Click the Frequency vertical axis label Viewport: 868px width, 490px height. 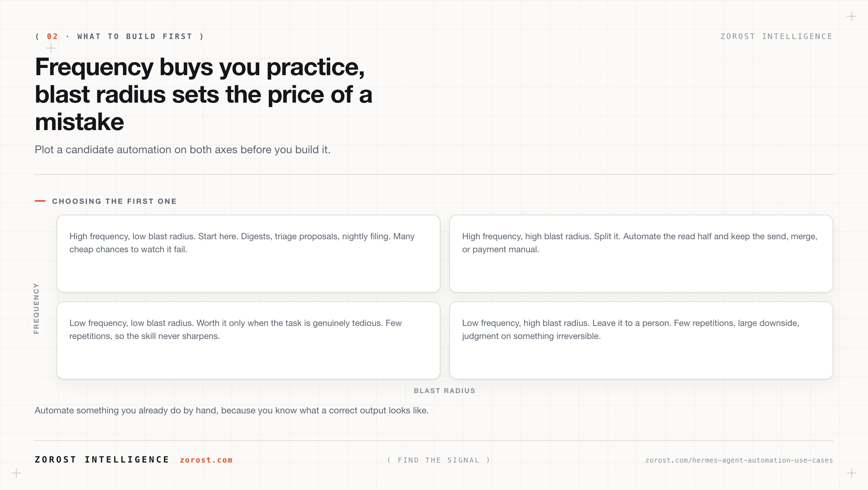(x=36, y=308)
